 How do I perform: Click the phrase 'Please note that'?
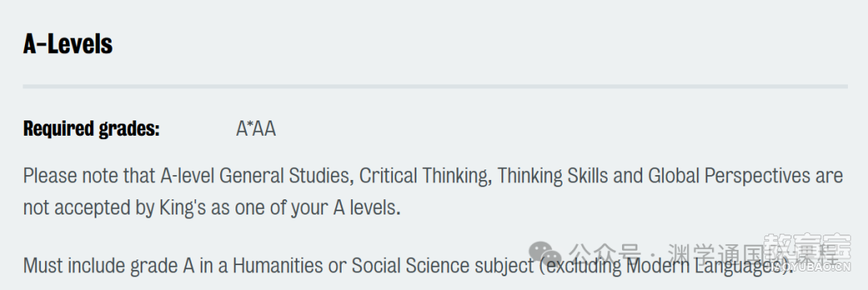point(90,176)
